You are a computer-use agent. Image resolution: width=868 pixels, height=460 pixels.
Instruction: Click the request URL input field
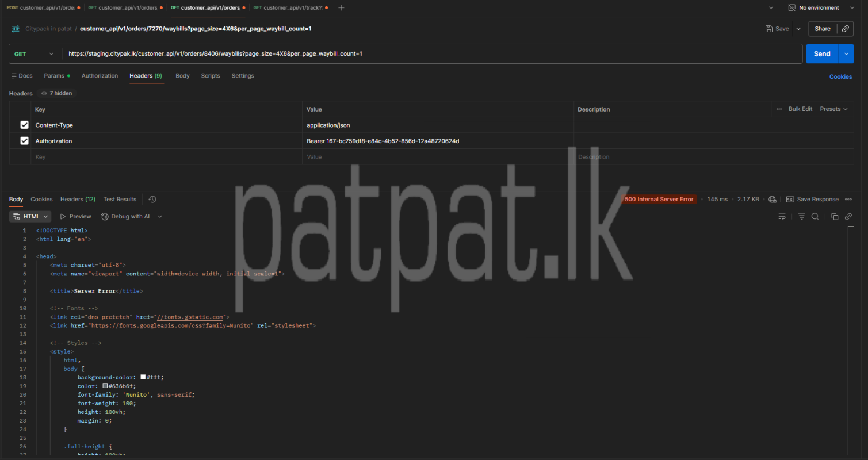click(x=431, y=54)
